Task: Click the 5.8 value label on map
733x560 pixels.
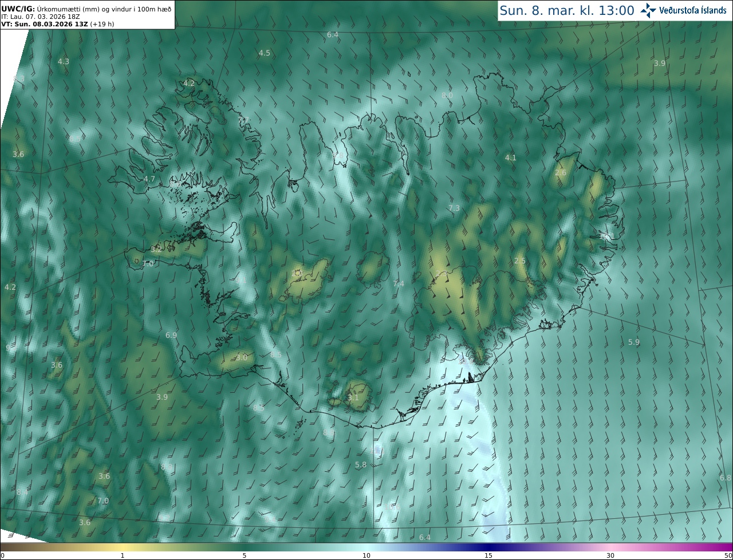Action: [x=361, y=464]
